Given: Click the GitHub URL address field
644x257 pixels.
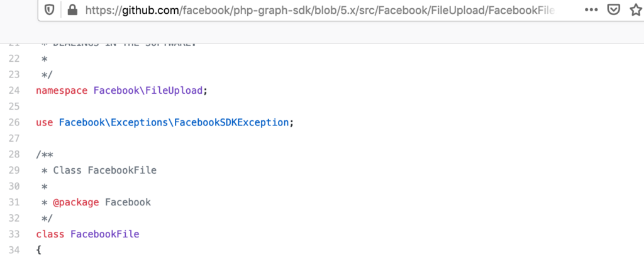Looking at the screenshot, I should [319, 10].
